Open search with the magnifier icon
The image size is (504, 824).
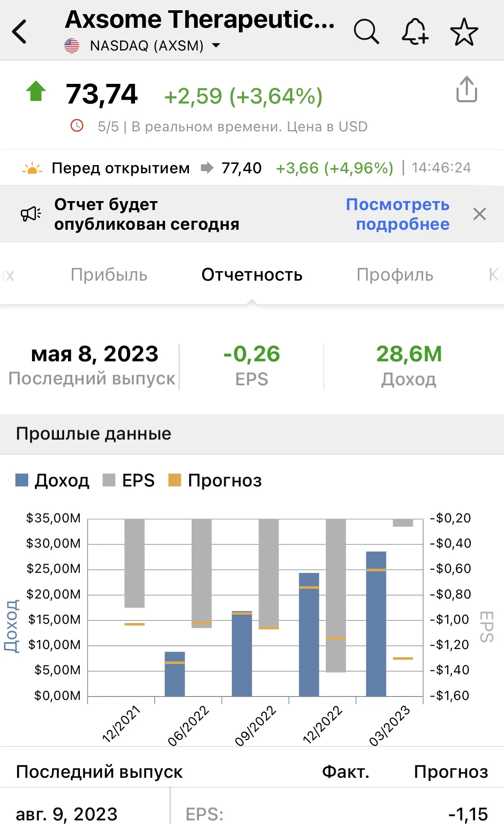(x=366, y=32)
